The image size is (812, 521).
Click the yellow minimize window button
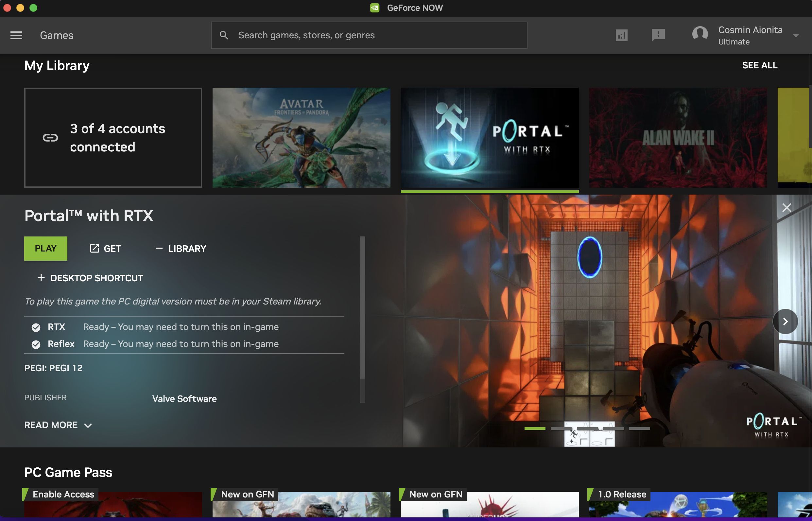tap(20, 8)
